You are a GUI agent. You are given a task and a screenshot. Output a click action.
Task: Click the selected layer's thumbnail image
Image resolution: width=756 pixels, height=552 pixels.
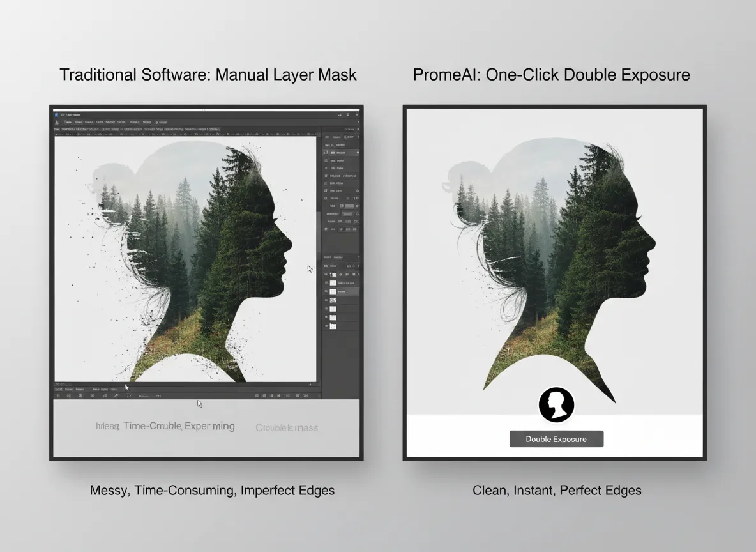tap(333, 291)
